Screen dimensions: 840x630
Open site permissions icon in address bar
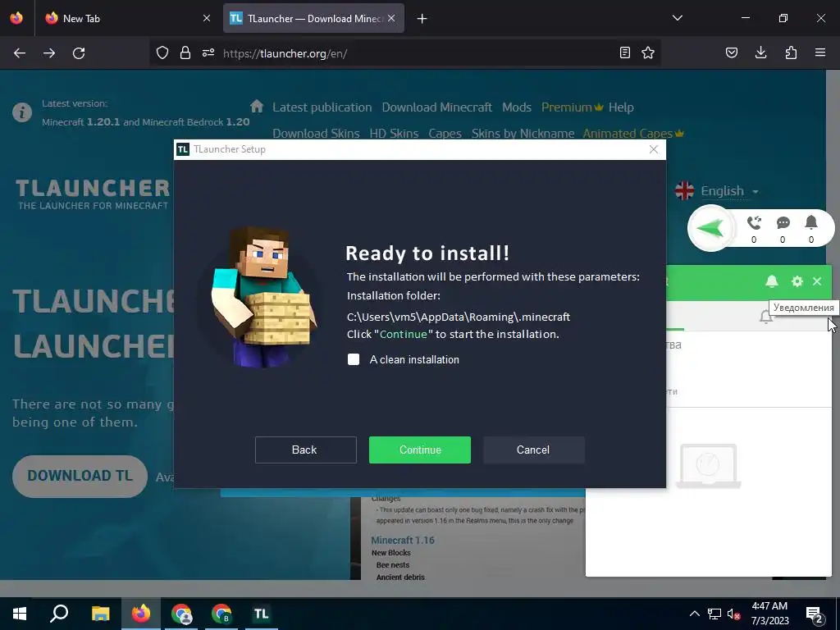coord(208,52)
